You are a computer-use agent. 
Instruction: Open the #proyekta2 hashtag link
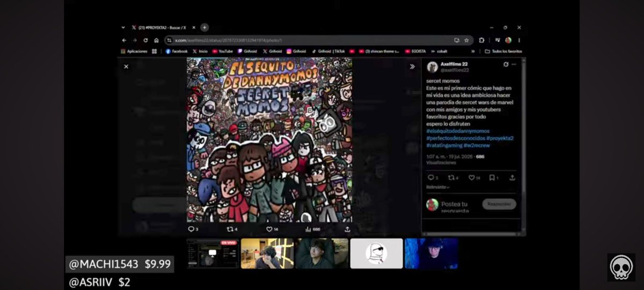(x=500, y=138)
